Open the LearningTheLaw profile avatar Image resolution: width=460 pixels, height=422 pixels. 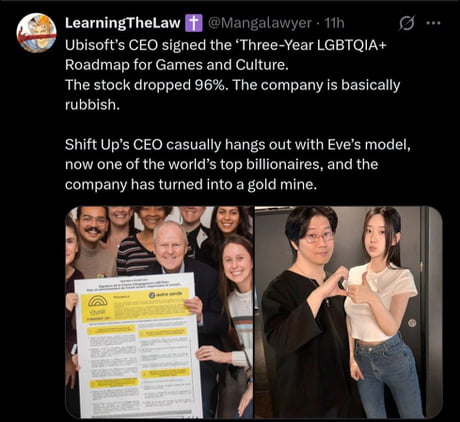(36, 33)
